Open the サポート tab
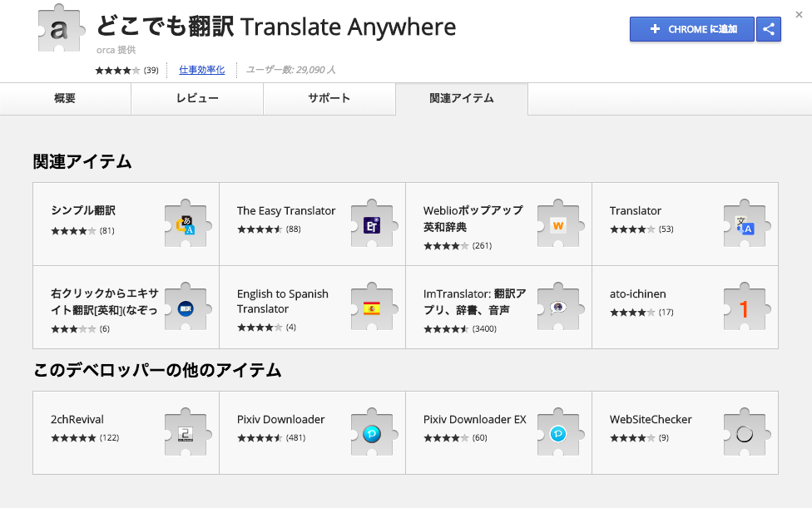 tap(329, 98)
